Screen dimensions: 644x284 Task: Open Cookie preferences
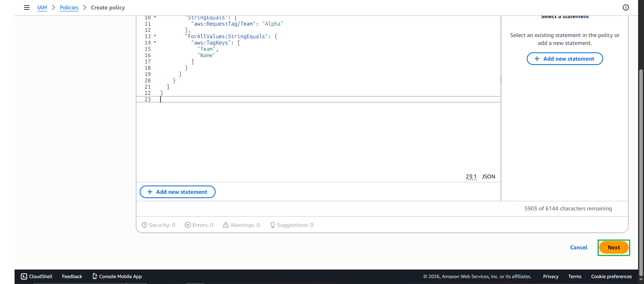click(x=611, y=277)
